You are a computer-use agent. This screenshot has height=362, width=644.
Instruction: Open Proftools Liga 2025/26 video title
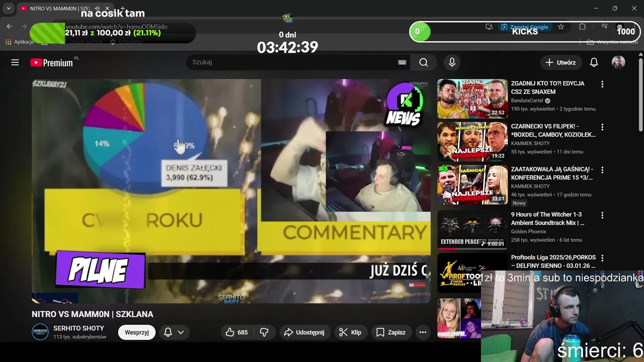click(553, 261)
